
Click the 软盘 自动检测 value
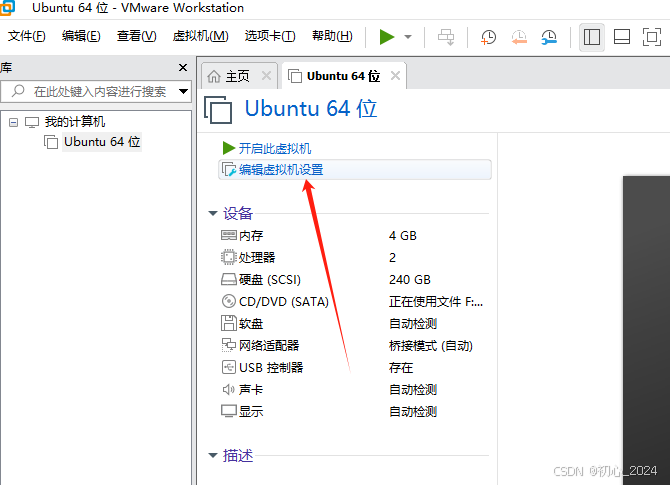pos(413,323)
